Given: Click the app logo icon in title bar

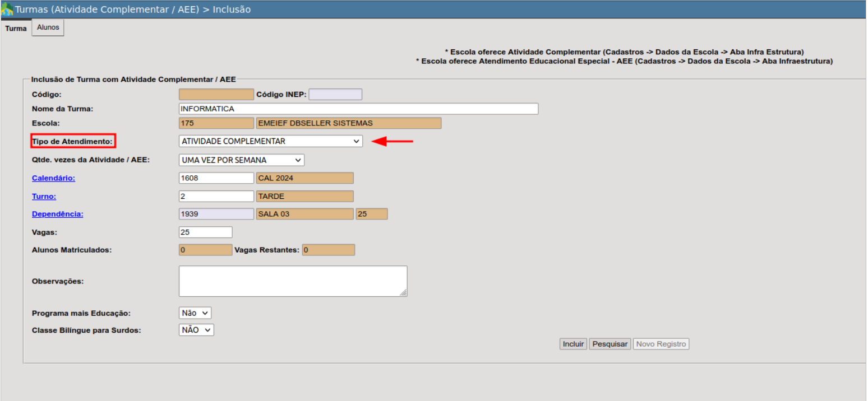Looking at the screenshot, I should [7, 10].
